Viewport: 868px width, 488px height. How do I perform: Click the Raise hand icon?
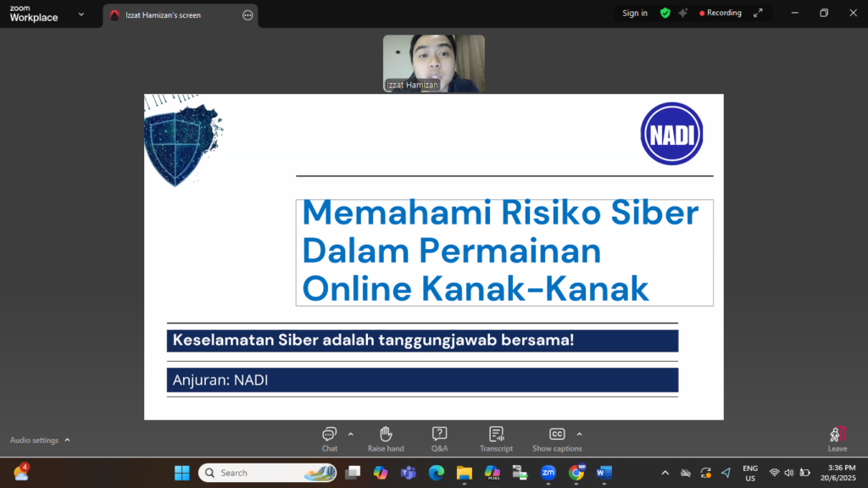coord(386,436)
